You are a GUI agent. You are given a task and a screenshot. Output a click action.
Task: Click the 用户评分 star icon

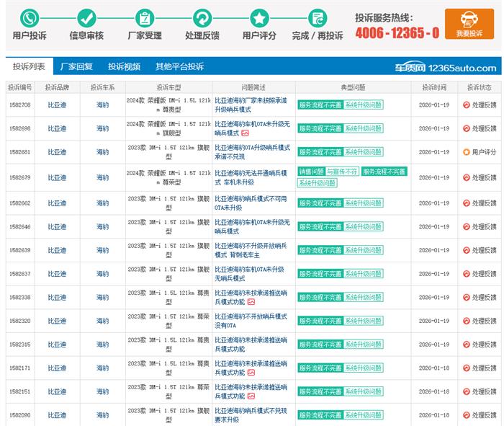point(259,18)
